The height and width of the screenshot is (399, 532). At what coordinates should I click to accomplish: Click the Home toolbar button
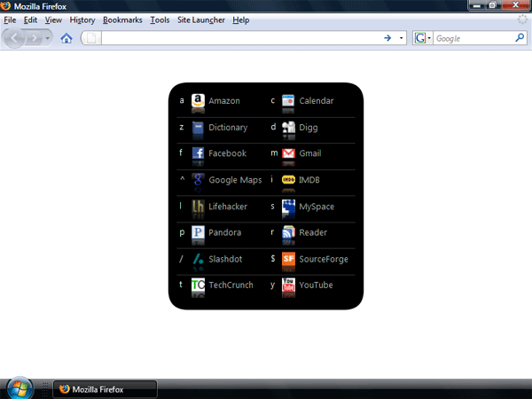click(x=66, y=38)
